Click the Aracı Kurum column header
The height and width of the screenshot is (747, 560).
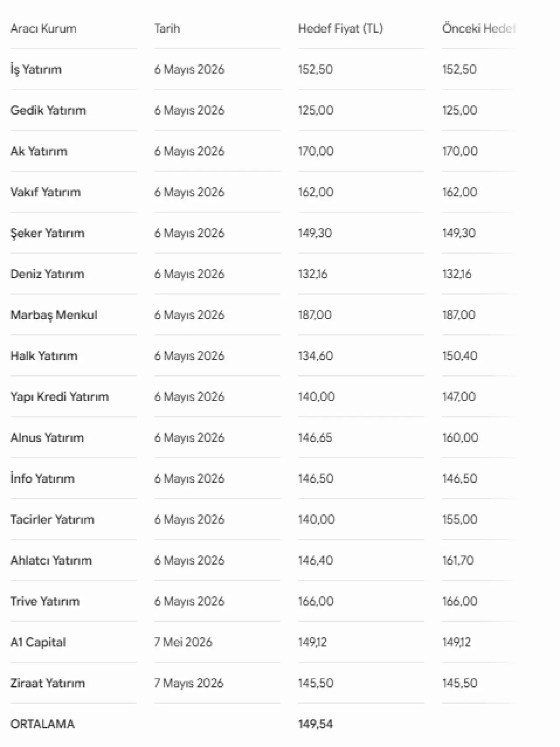click(x=43, y=28)
